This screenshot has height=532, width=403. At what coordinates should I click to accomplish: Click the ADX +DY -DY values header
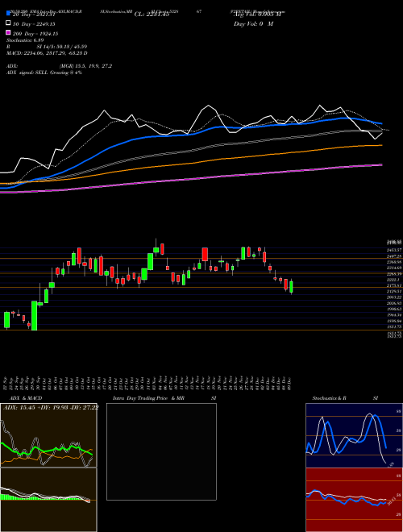click(x=51, y=407)
